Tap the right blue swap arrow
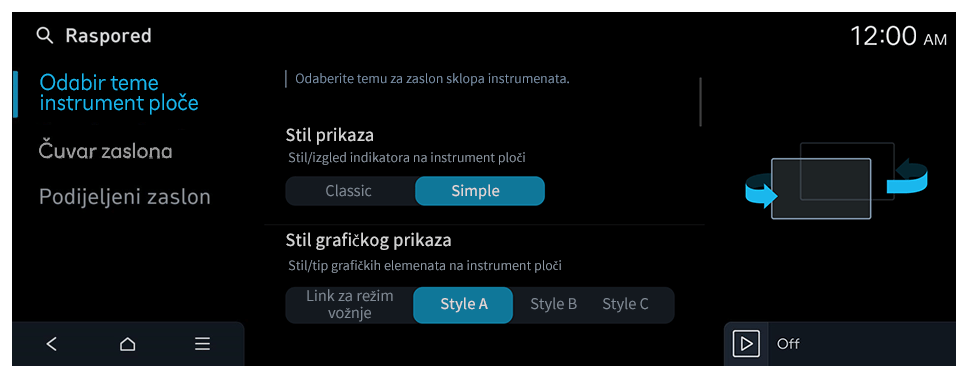968x378 pixels. click(x=907, y=177)
